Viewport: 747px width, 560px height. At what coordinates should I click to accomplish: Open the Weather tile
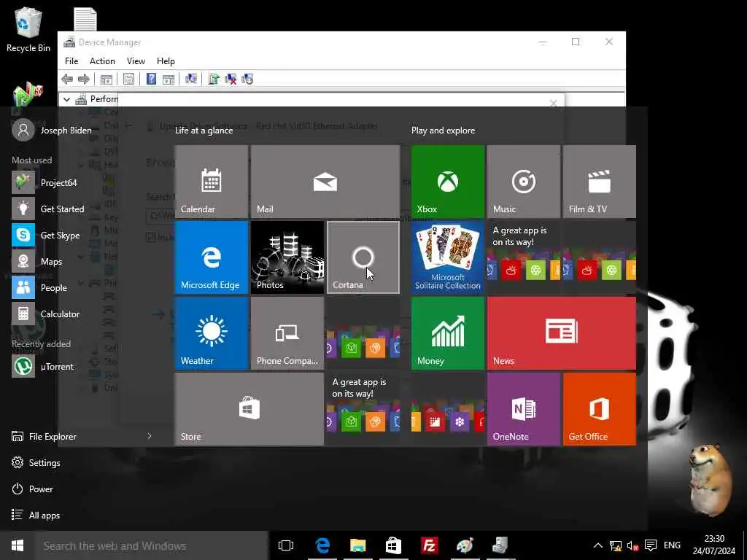coord(212,332)
